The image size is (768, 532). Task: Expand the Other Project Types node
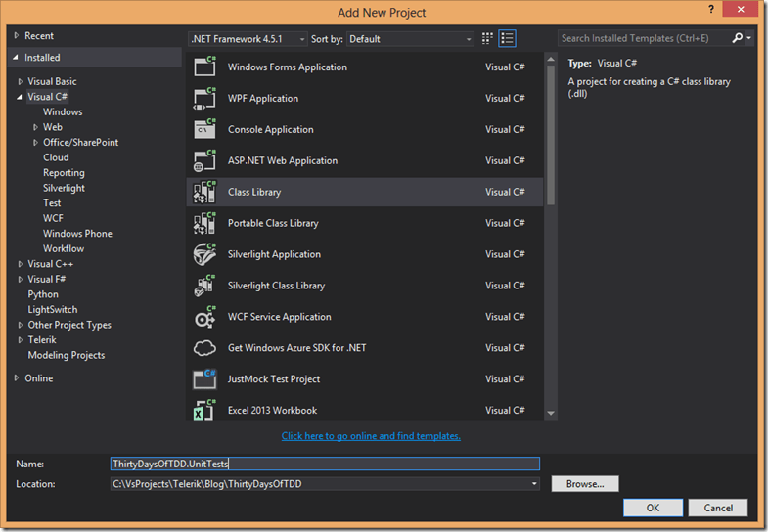point(21,325)
